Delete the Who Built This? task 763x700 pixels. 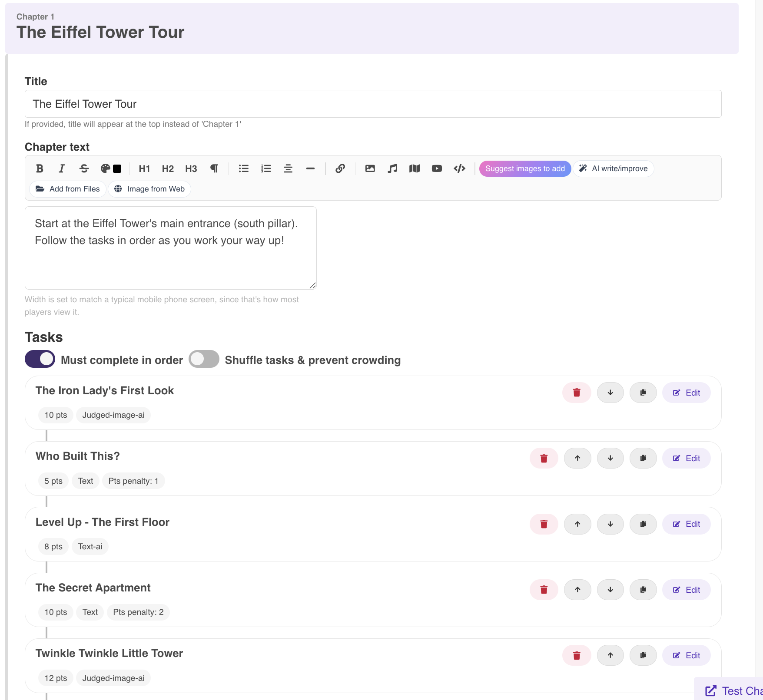[544, 458]
